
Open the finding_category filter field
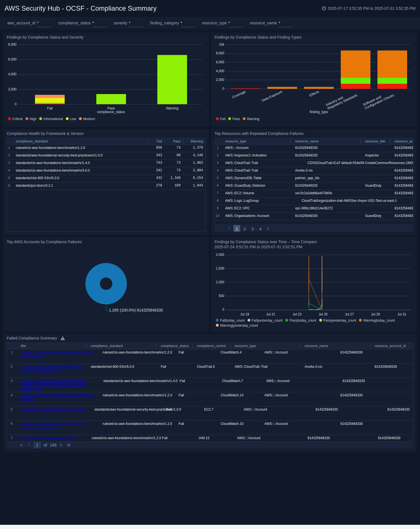(188, 23)
